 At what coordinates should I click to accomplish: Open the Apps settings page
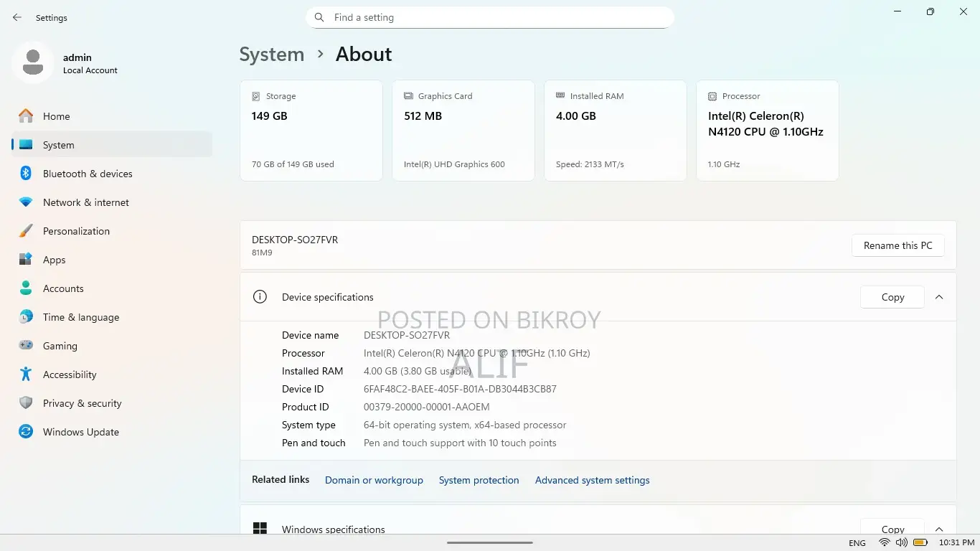pos(112,260)
